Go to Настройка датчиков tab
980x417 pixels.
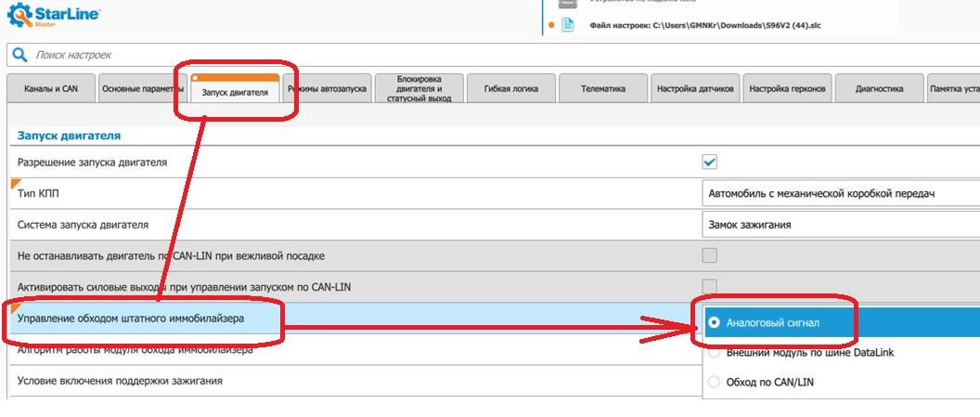coord(696,89)
